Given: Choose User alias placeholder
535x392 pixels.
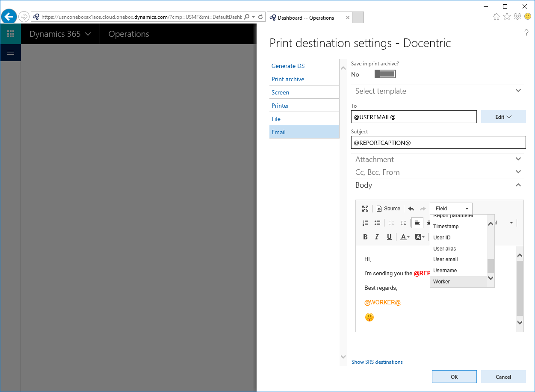Looking at the screenshot, I should click(458, 249).
